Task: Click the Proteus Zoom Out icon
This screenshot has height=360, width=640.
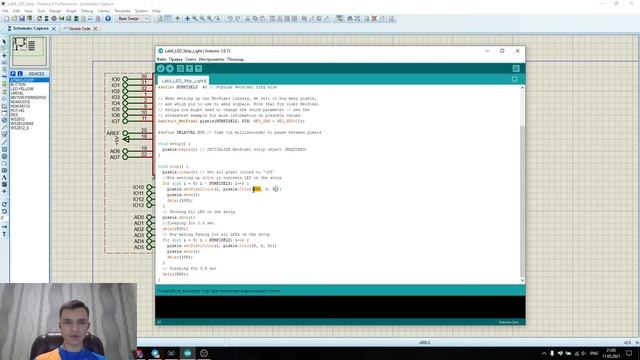Action: (x=202, y=19)
